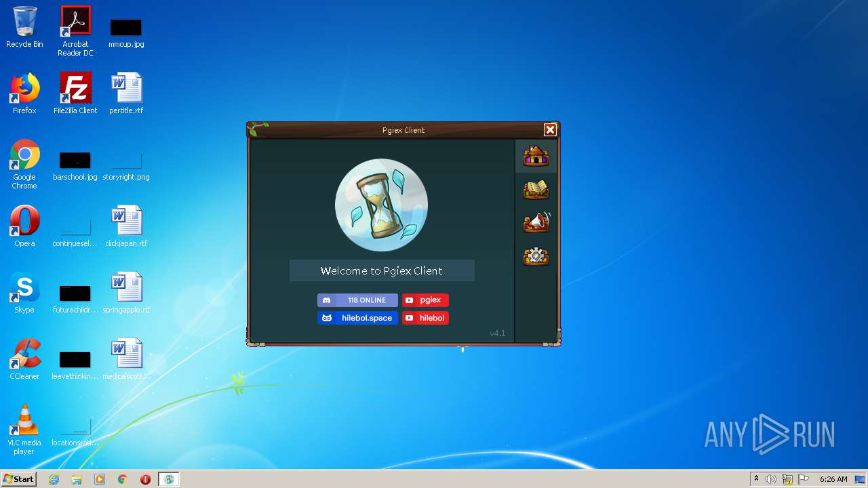868x488 pixels.
Task: Close the Pgiex Client window
Action: (x=550, y=130)
